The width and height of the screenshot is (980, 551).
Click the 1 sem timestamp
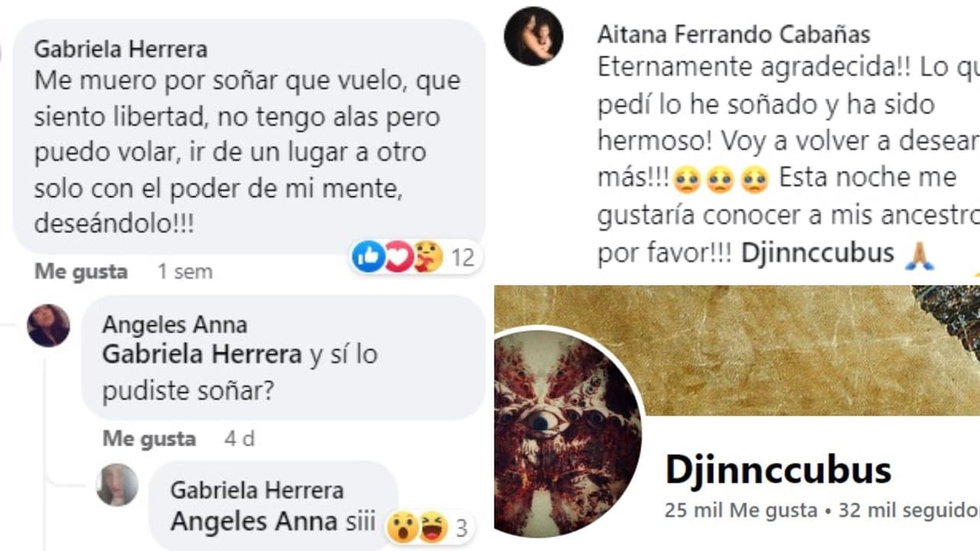tap(185, 272)
